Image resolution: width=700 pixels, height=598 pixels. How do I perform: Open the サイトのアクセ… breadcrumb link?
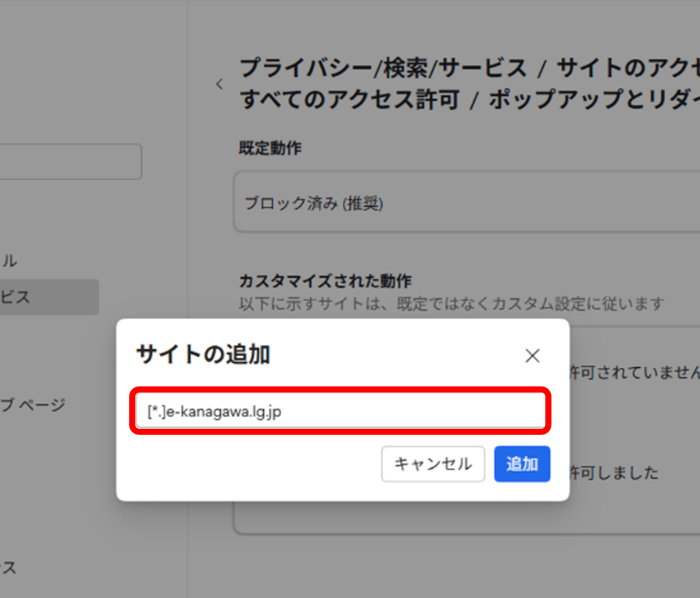628,68
